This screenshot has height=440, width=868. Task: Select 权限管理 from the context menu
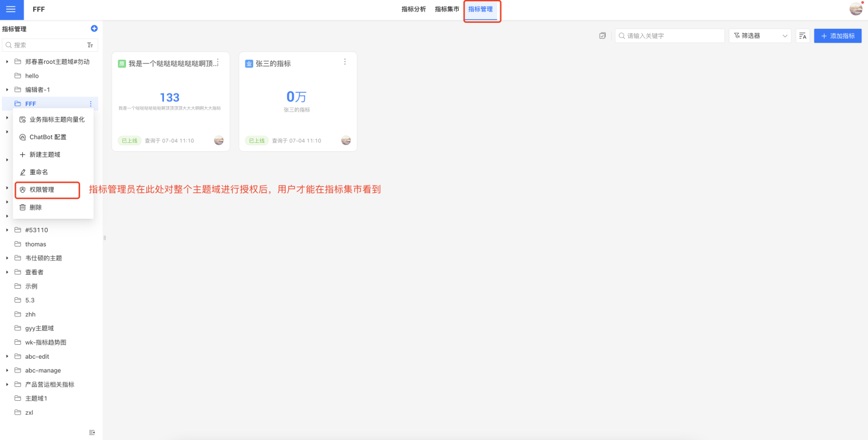click(42, 190)
